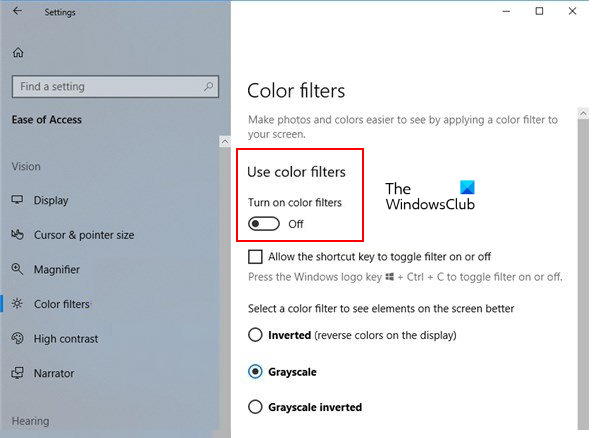This screenshot has height=438, width=600.
Task: Click the Color filters sidebar icon
Action: [x=17, y=303]
